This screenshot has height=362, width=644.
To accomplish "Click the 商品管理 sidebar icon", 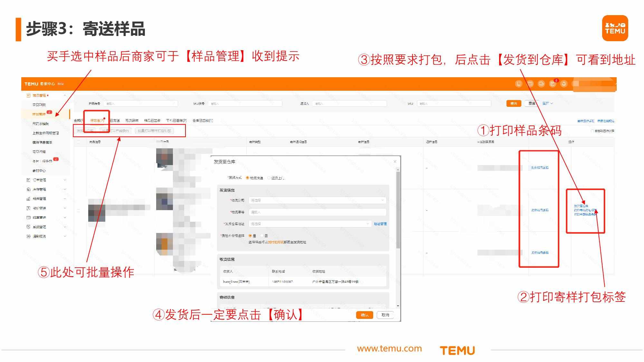I will click(x=28, y=96).
